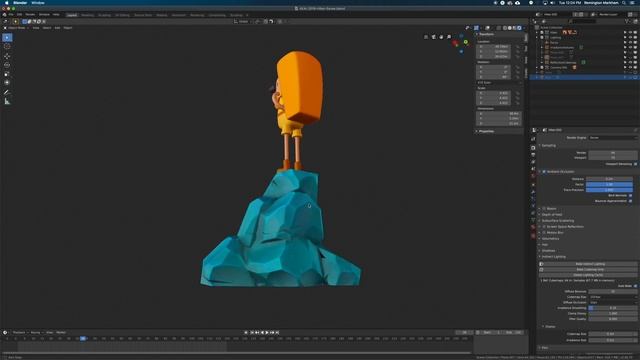Switch to solid viewport shading
640x360 pixels.
(509, 28)
